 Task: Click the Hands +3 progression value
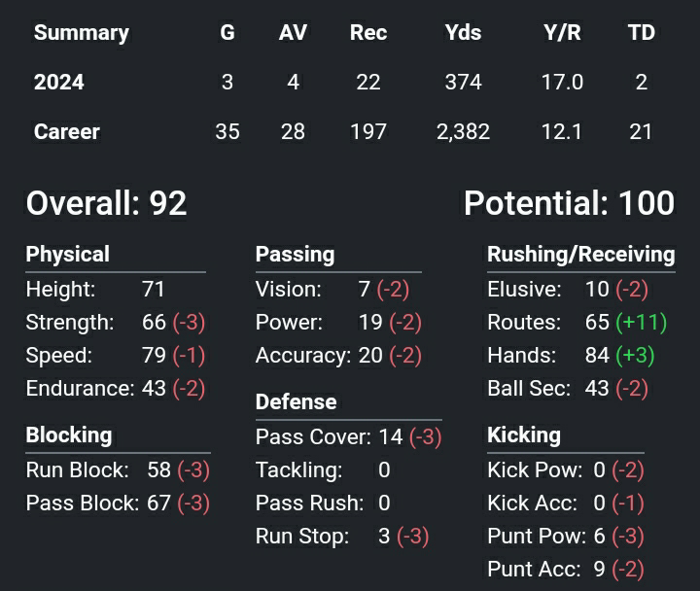tap(635, 356)
